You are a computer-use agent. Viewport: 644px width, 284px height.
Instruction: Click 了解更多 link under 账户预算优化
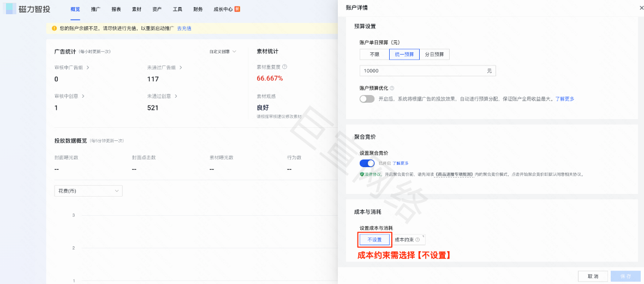coord(565,99)
